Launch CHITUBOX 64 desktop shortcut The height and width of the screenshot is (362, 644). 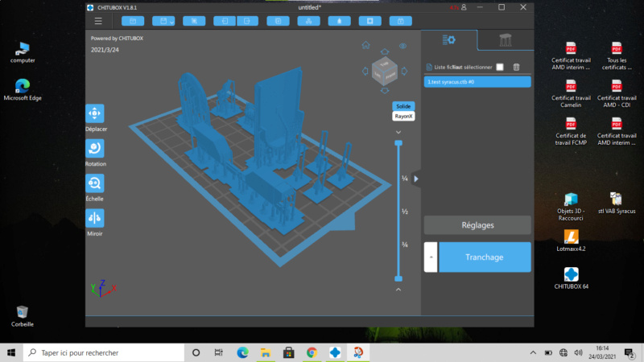coord(571,278)
